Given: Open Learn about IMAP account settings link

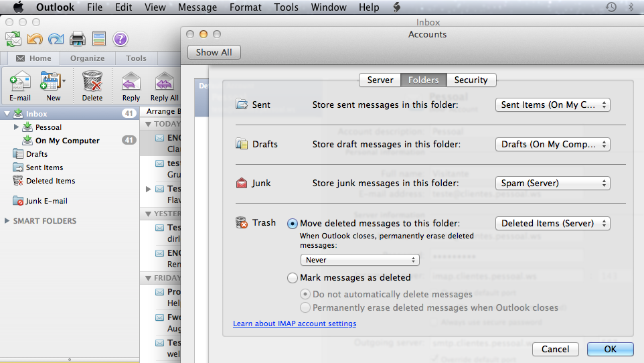Looking at the screenshot, I should pyautogui.click(x=295, y=323).
